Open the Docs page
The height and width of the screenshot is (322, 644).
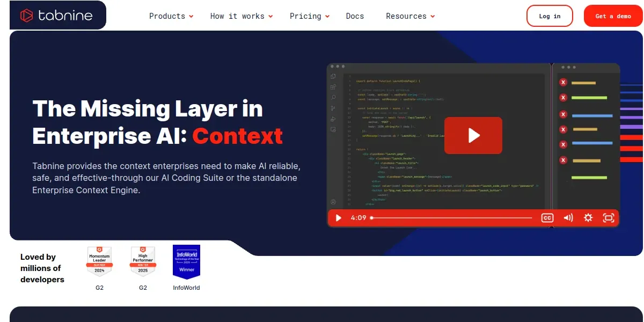coord(355,16)
